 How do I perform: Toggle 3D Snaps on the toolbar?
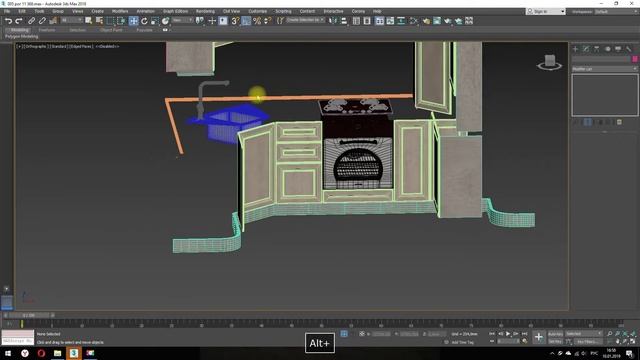pos(235,21)
